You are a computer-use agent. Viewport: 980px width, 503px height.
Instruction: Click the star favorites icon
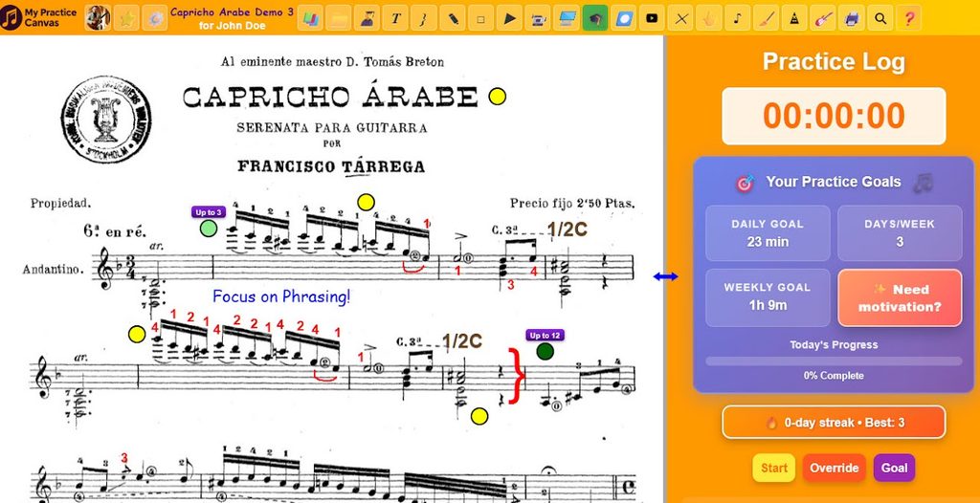(x=126, y=17)
